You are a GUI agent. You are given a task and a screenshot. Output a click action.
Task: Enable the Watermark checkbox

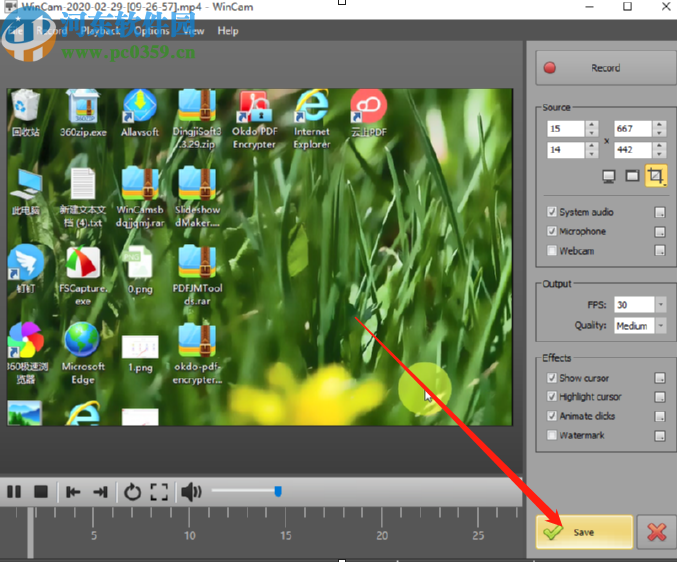pyautogui.click(x=552, y=435)
